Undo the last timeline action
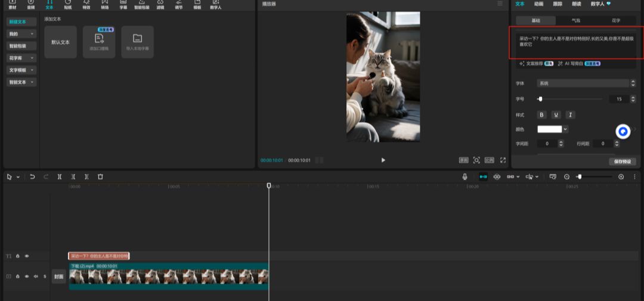 [32, 176]
